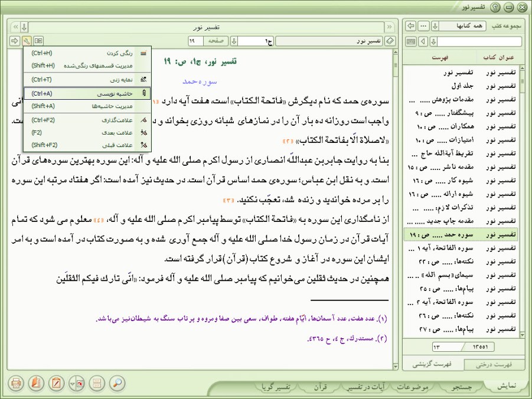The height and width of the screenshot is (399, 532).
Task: Select the سوره الفاتحة، آيه ۱ row
Action: pos(461,248)
